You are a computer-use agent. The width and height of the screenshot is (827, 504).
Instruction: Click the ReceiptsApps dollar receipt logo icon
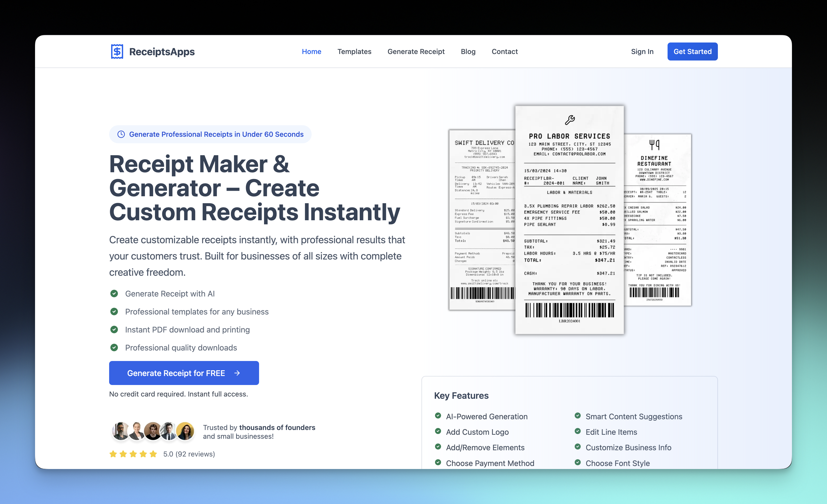tap(117, 52)
